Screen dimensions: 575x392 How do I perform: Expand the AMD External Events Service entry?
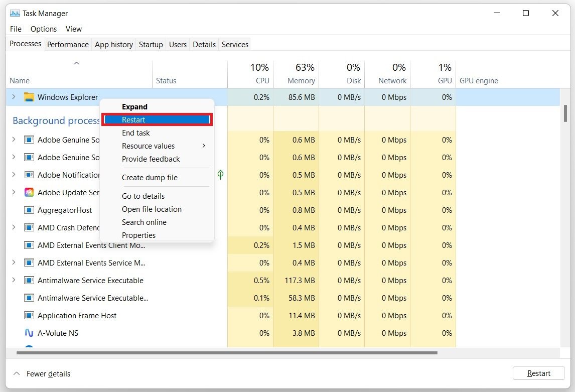14,263
